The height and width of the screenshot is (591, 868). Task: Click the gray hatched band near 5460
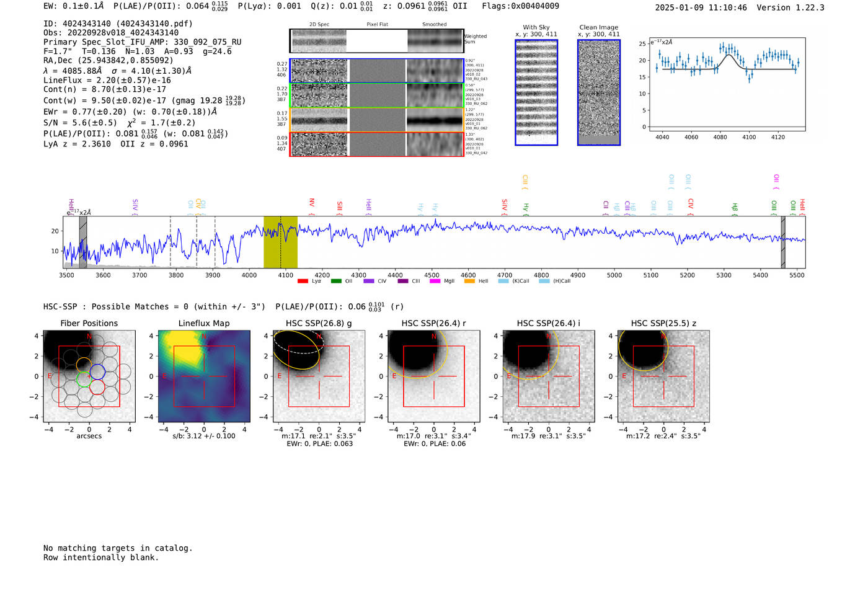point(783,242)
